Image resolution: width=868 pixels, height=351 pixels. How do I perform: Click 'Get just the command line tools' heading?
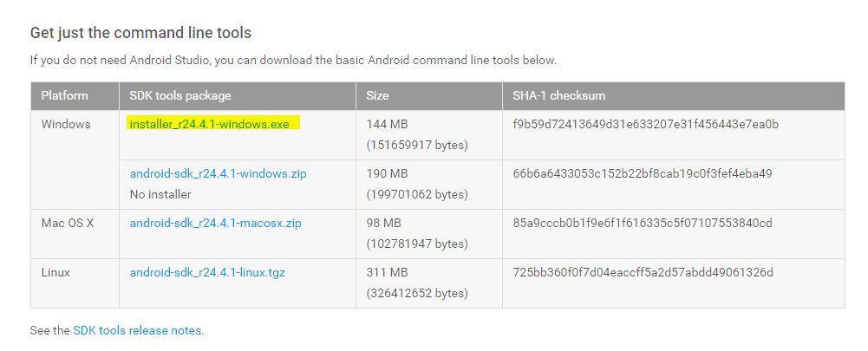click(140, 33)
